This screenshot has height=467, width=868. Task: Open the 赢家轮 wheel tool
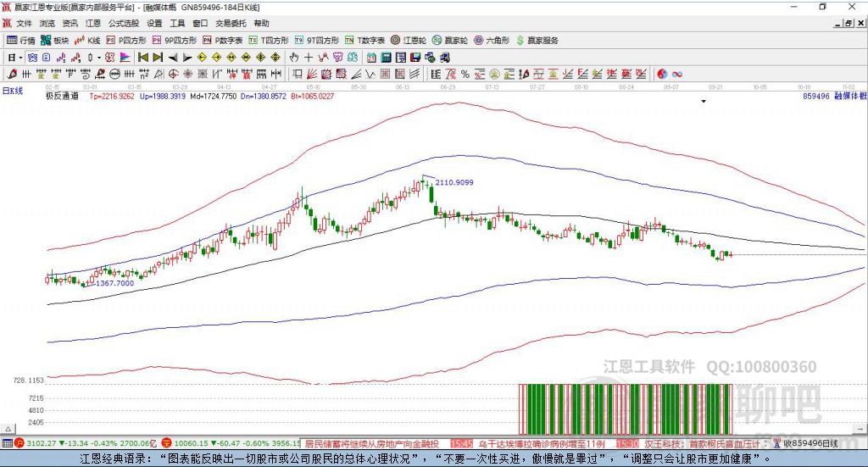click(x=450, y=41)
